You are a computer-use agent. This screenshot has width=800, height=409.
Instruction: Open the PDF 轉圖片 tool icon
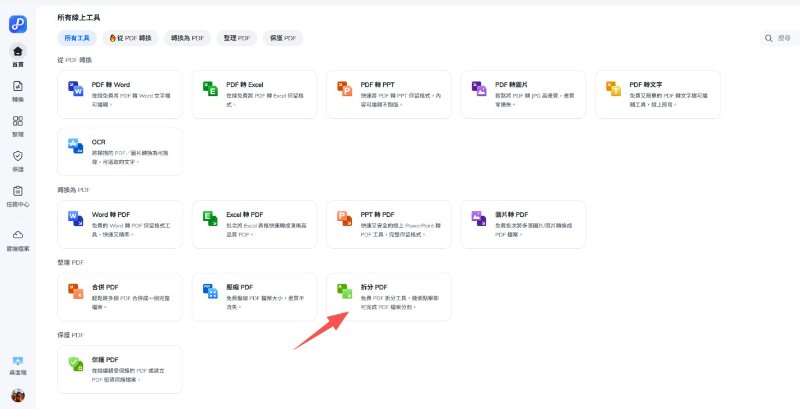point(479,89)
